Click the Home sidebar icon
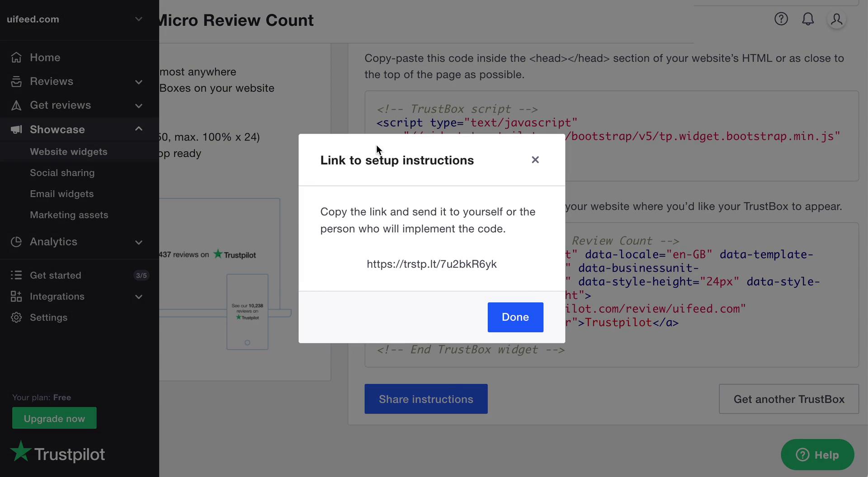 tap(16, 57)
